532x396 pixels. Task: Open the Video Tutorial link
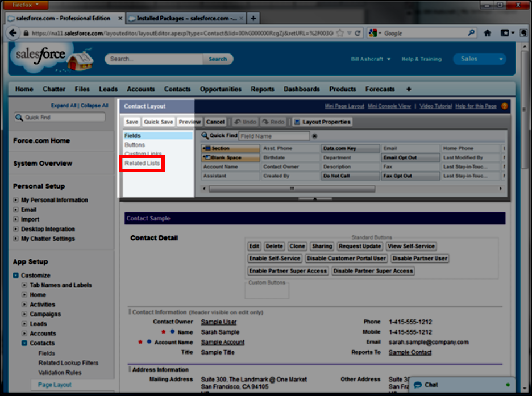click(x=435, y=106)
